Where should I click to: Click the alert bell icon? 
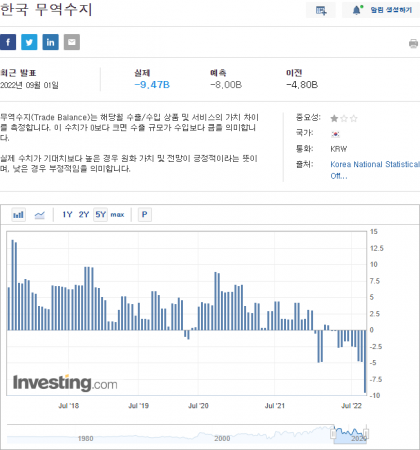pyautogui.click(x=356, y=10)
